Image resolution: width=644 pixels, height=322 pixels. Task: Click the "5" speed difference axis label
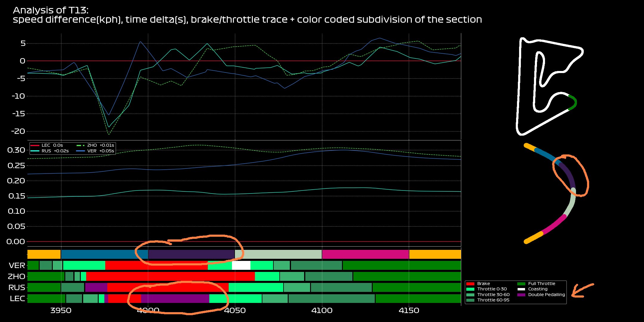[23, 44]
